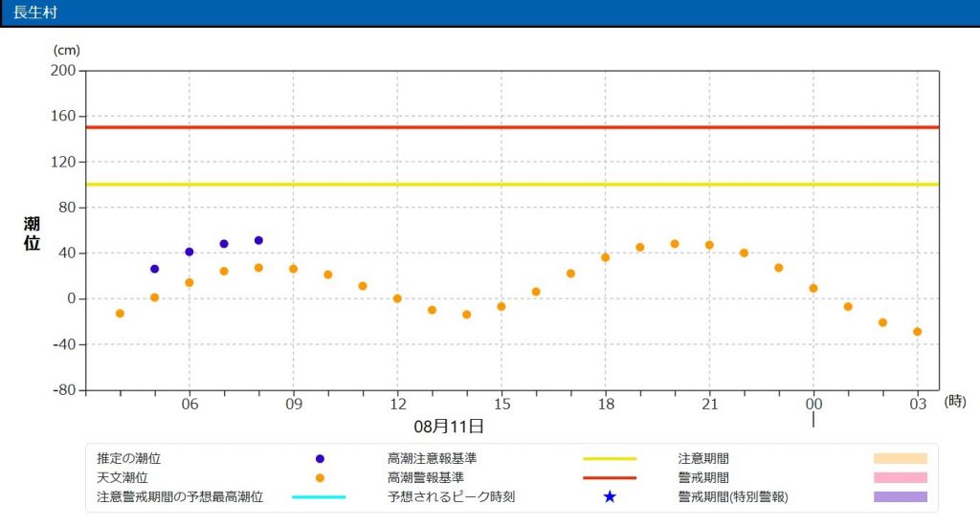This screenshot has height=527, width=980.
Task: Click the 200 value on the Y axis
Action: (63, 71)
